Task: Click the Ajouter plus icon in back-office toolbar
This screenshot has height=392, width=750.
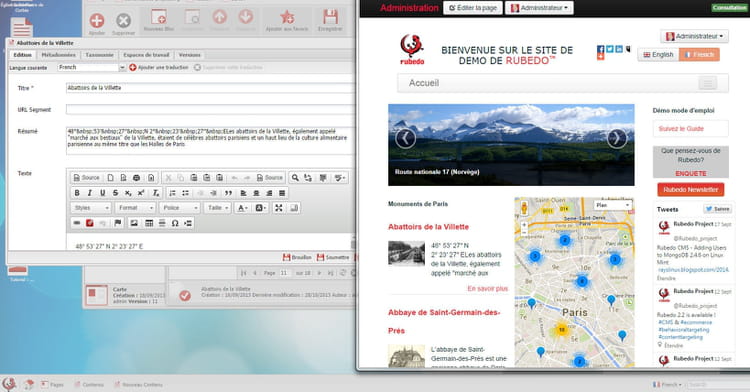Action: pos(97,21)
